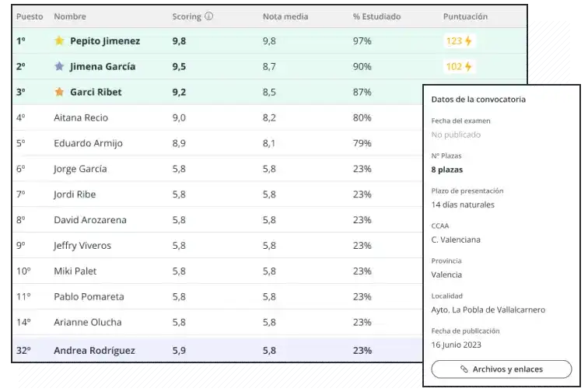
Task: Open Eduardo Armijo's ranking entry
Action: pos(88,143)
